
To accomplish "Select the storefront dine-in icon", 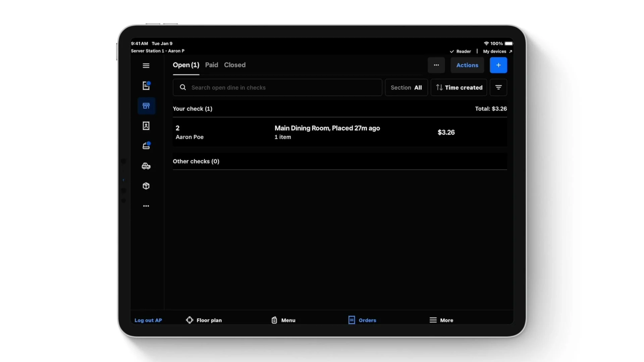I will pyautogui.click(x=146, y=106).
